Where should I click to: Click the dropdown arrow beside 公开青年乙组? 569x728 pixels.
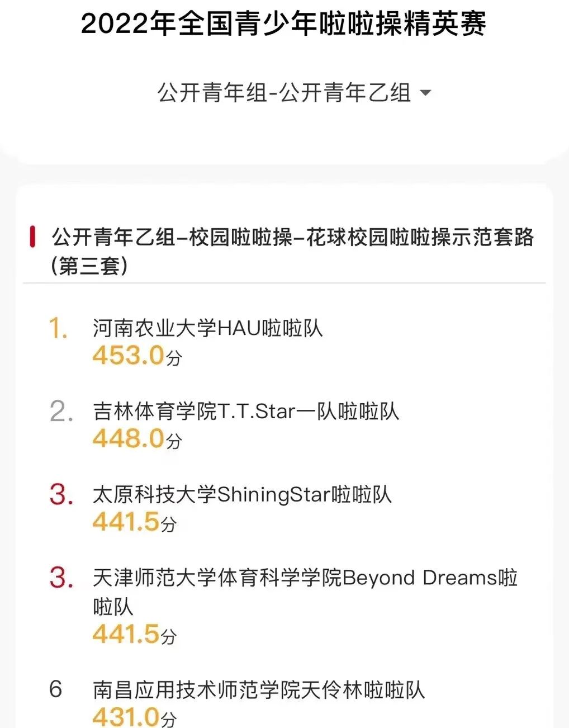pyautogui.click(x=425, y=93)
